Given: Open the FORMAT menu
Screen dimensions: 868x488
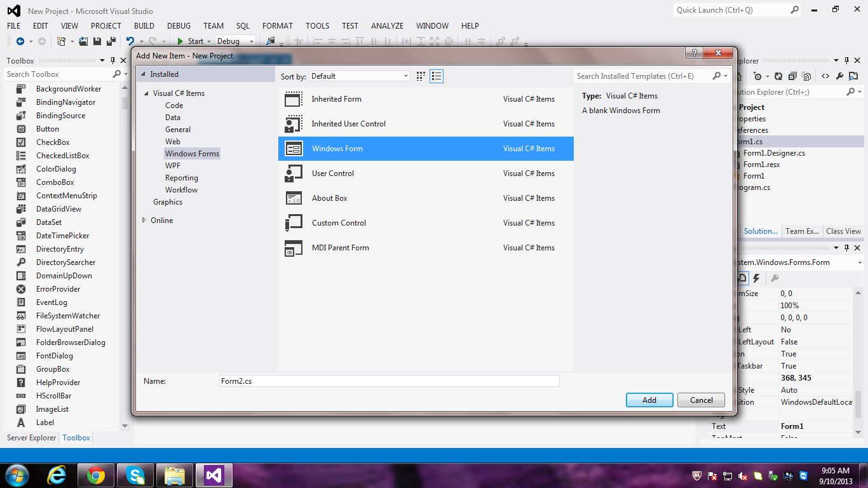Looking at the screenshot, I should click(278, 26).
